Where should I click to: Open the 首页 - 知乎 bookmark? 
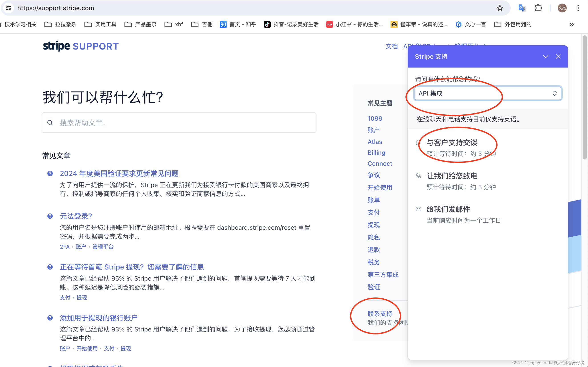[x=238, y=24]
